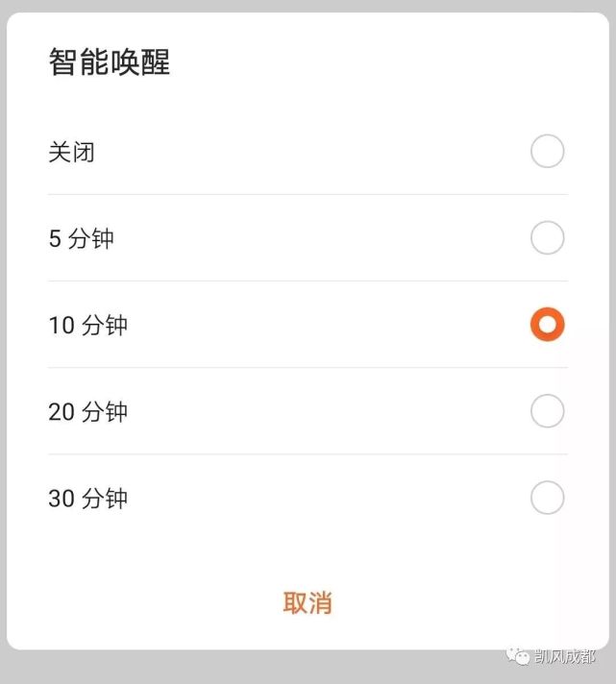Enable the 20 分钟 radio option
Image resolution: width=616 pixels, height=684 pixels.
point(547,411)
